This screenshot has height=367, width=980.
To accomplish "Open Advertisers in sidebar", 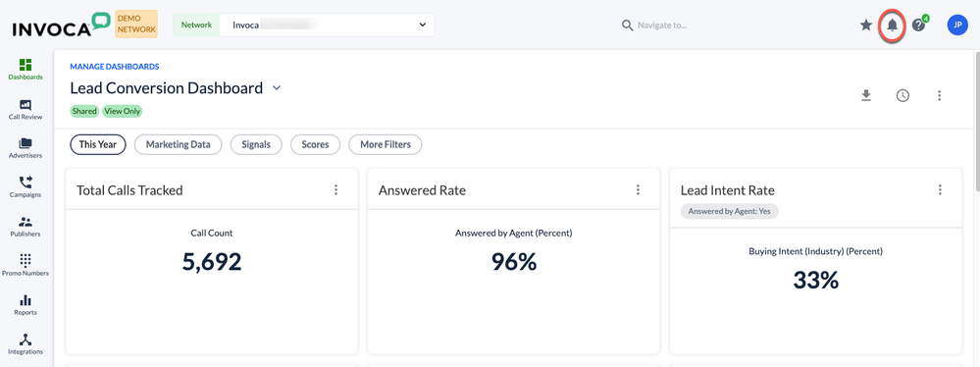I will click(26, 148).
